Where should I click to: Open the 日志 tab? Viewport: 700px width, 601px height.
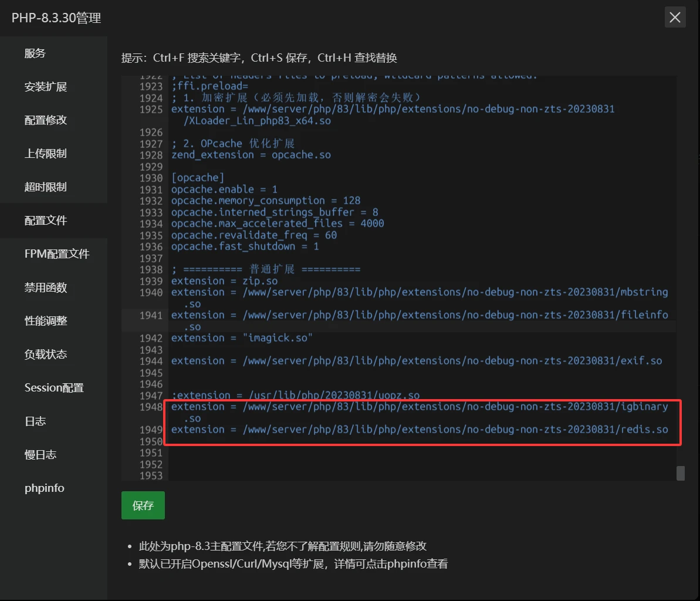[35, 421]
